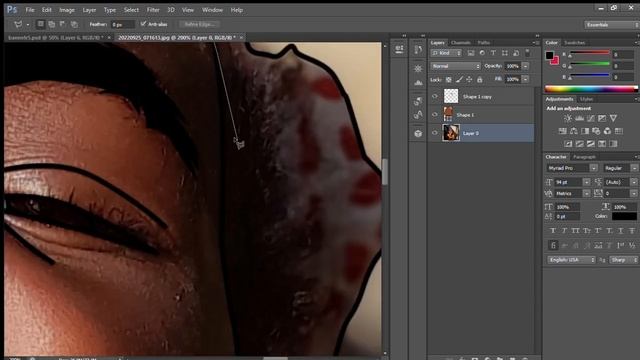Switch to the Channels tab
640x360 pixels.
point(461,42)
